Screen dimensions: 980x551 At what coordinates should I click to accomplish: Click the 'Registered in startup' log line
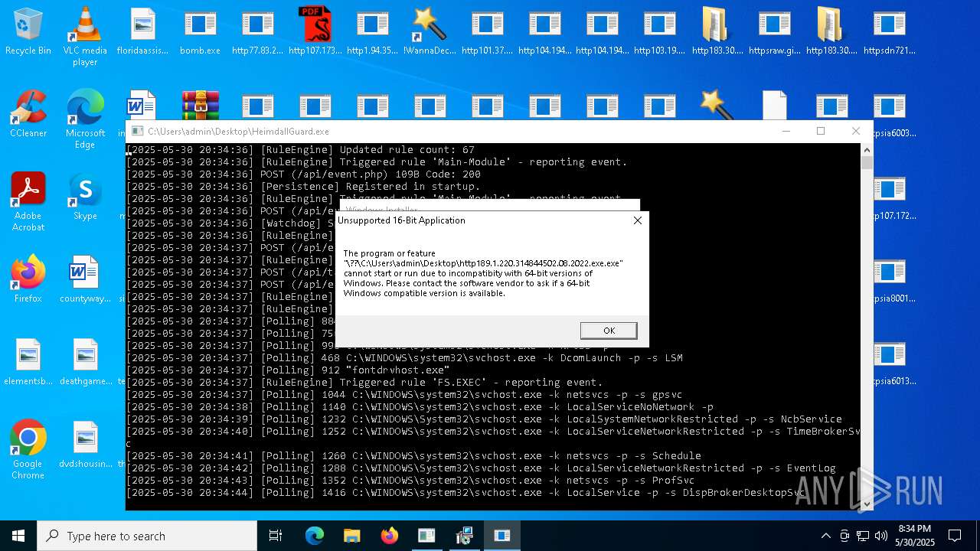point(303,187)
